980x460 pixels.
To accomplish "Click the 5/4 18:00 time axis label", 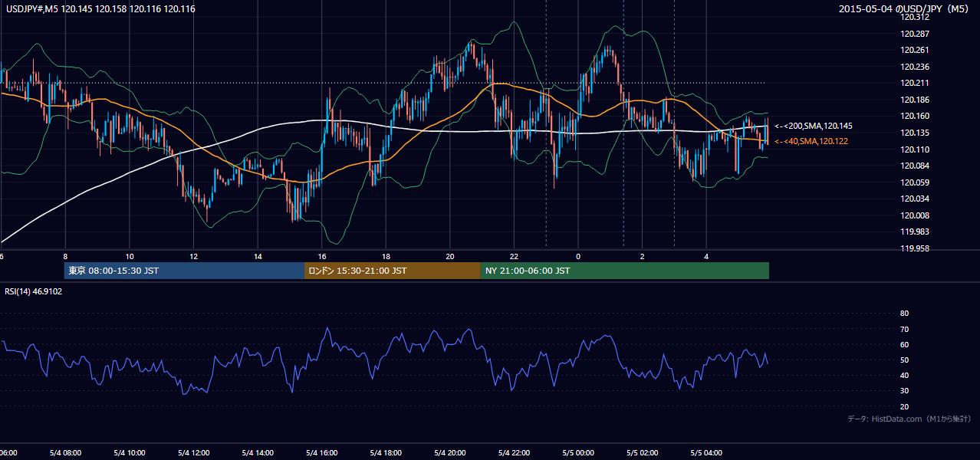I will 386,452.
